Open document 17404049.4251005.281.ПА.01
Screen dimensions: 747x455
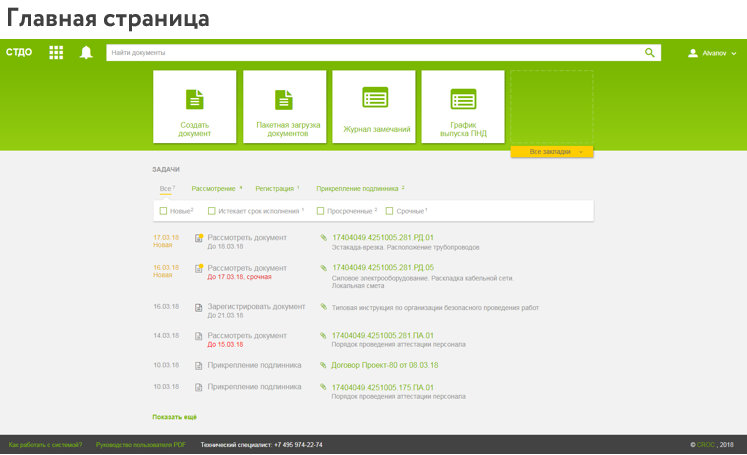coord(383,335)
